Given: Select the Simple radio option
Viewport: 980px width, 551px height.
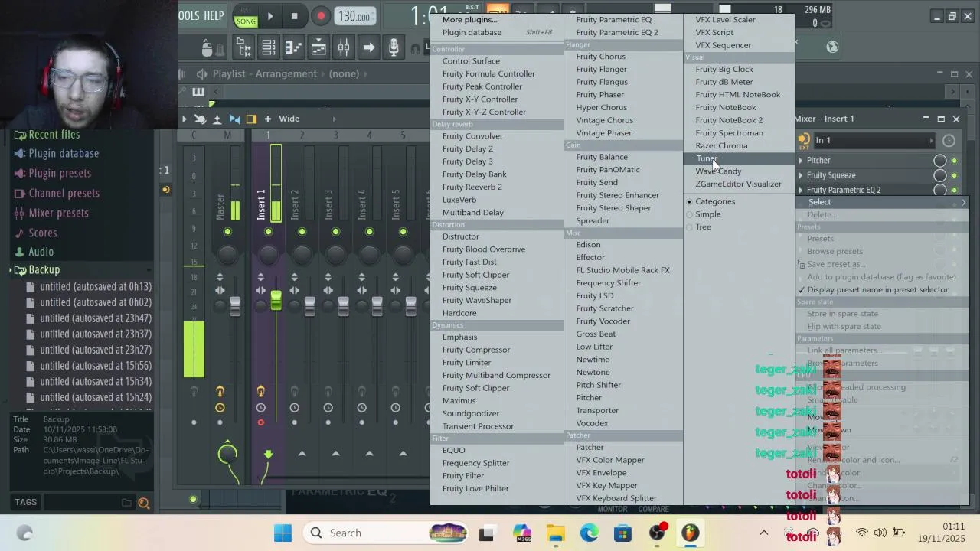Looking at the screenshot, I should tap(689, 214).
